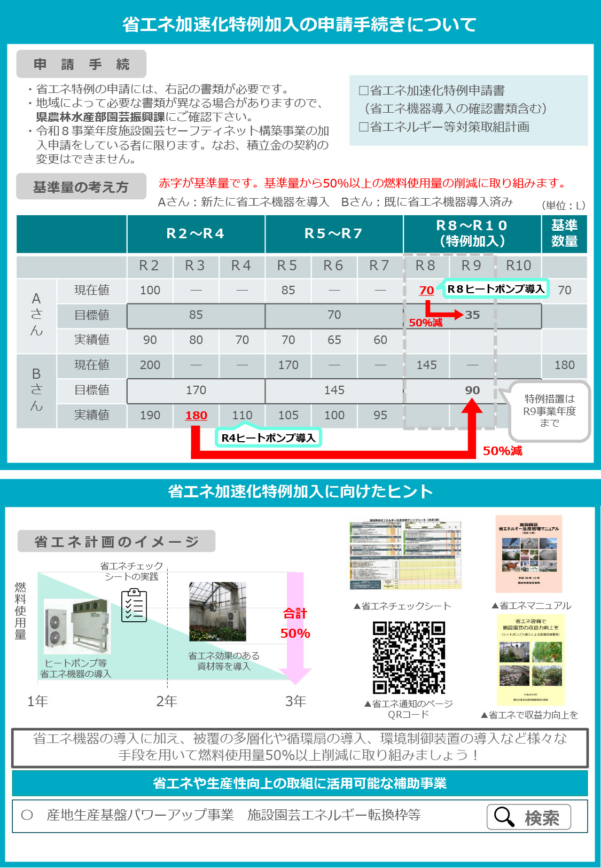Screen dimensions: 601x868
Task: Click the red underlined value 180
Action: tap(196, 415)
